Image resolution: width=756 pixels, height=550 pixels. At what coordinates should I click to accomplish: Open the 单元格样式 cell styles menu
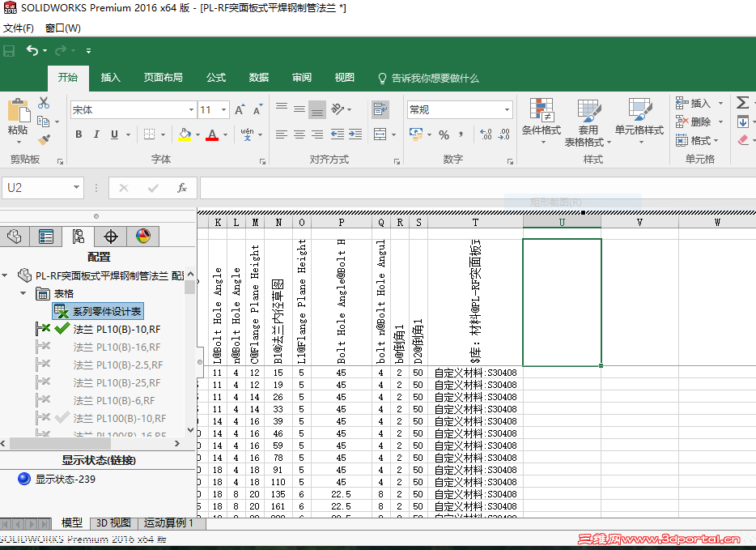click(639, 121)
